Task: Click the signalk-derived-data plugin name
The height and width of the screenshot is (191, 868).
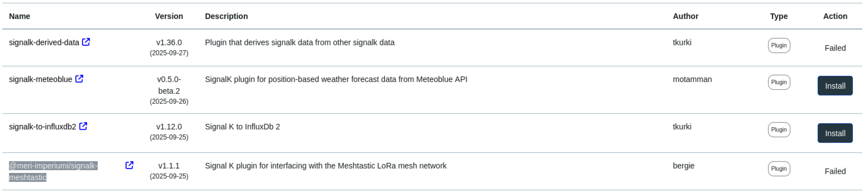Action: pos(44,43)
